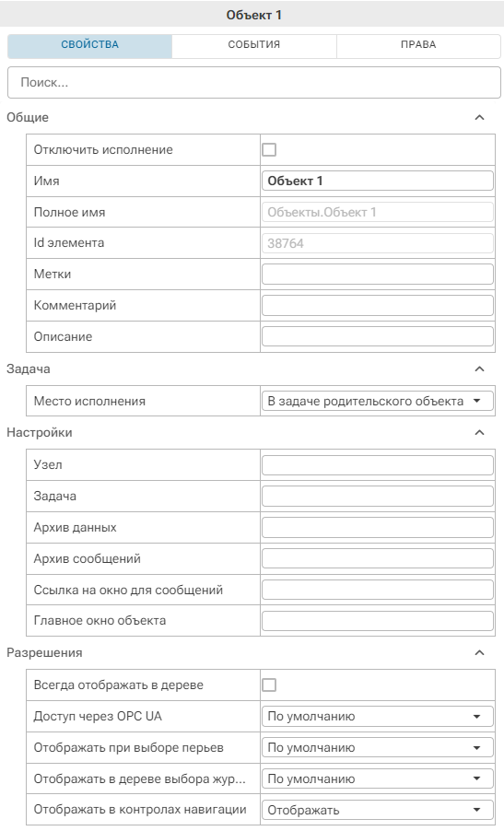Click the Имя field with Объект 1
The width and height of the screenshot is (504, 831).
(378, 181)
